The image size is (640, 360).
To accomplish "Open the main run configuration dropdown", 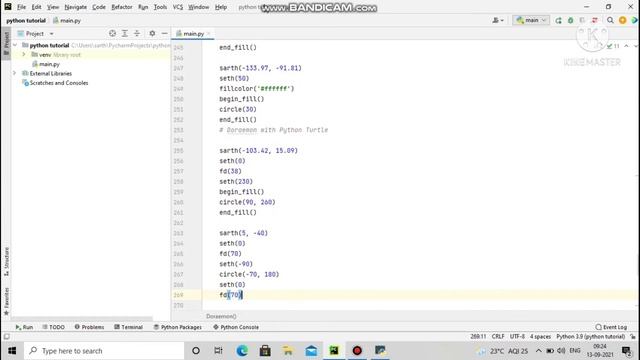I will click(x=531, y=20).
